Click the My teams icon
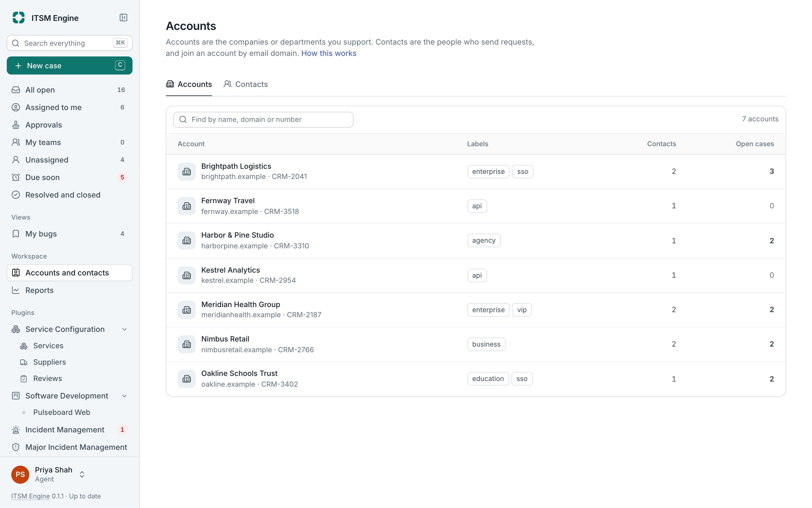 pos(16,142)
